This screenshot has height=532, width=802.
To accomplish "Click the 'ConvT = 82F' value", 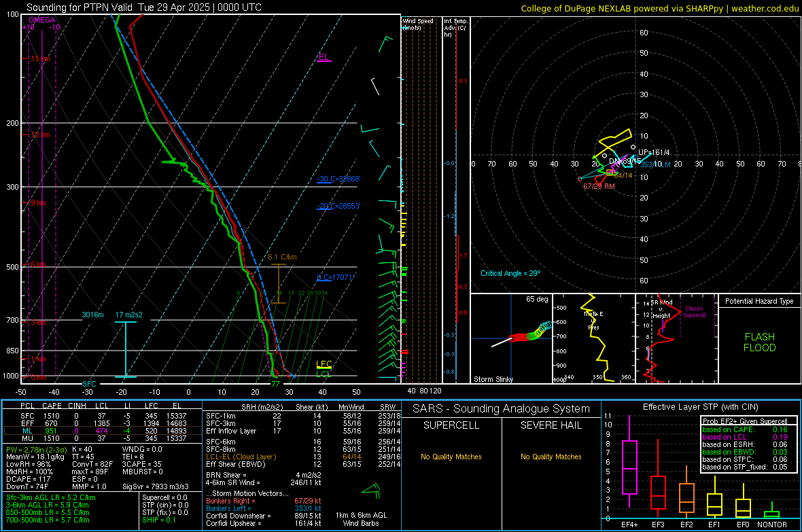I will (92, 464).
